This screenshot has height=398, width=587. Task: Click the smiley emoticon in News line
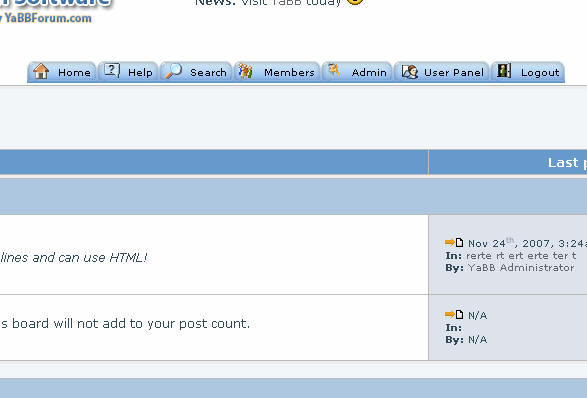[355, 1]
